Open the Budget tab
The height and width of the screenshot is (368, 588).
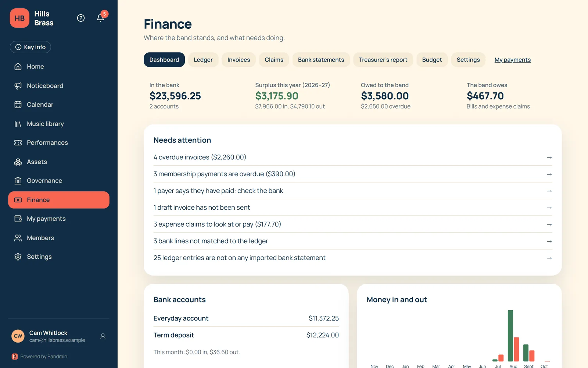tap(432, 60)
